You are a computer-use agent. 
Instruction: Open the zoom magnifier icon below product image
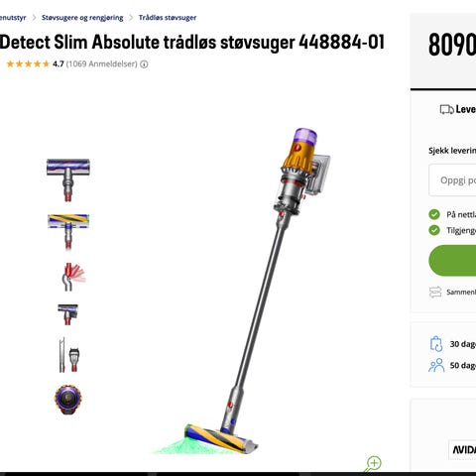pyautogui.click(x=373, y=464)
